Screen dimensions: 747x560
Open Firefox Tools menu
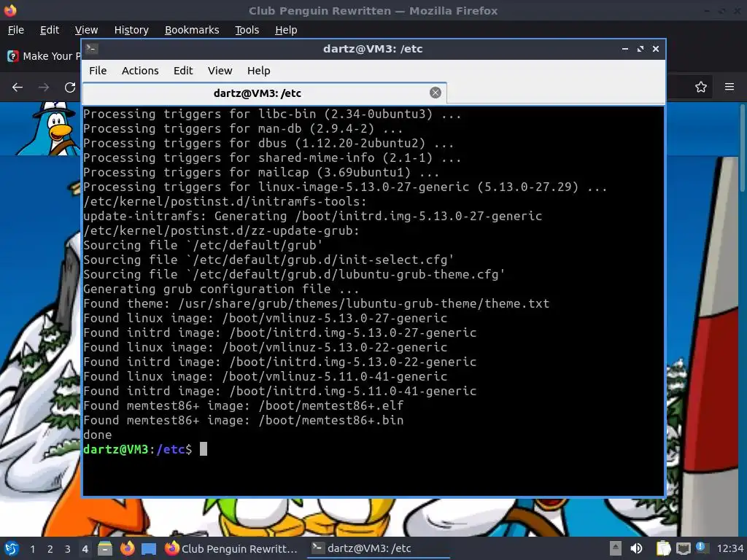point(247,30)
